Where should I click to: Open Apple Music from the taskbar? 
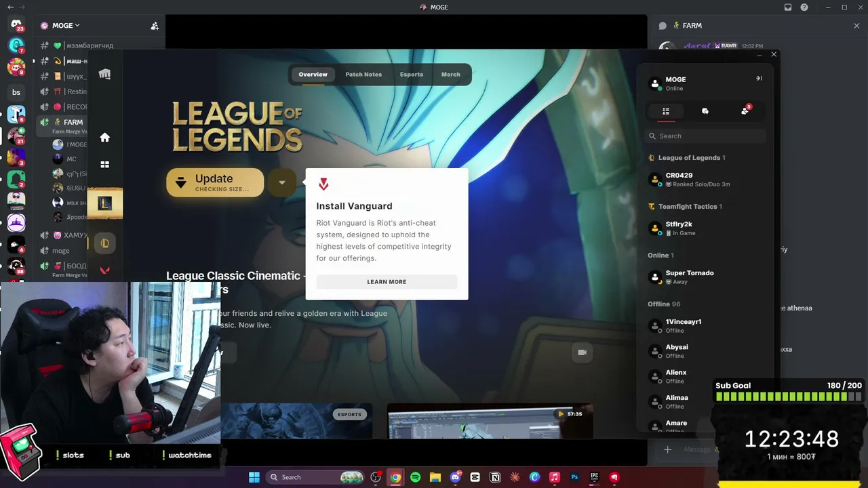(555, 477)
